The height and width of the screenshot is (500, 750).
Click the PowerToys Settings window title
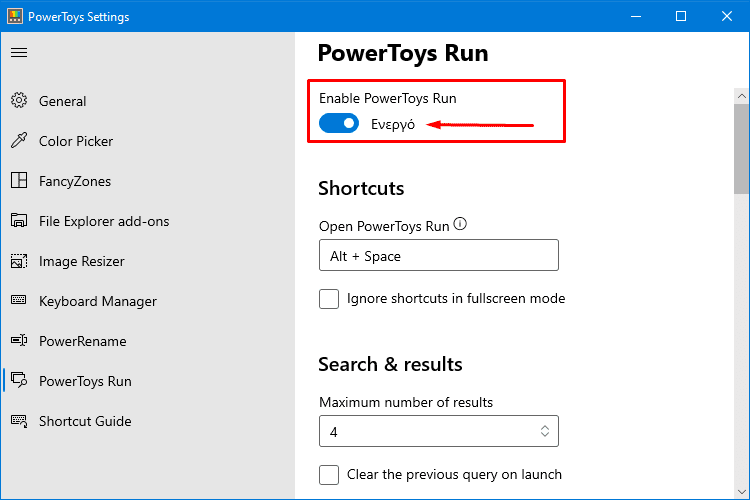pos(79,17)
